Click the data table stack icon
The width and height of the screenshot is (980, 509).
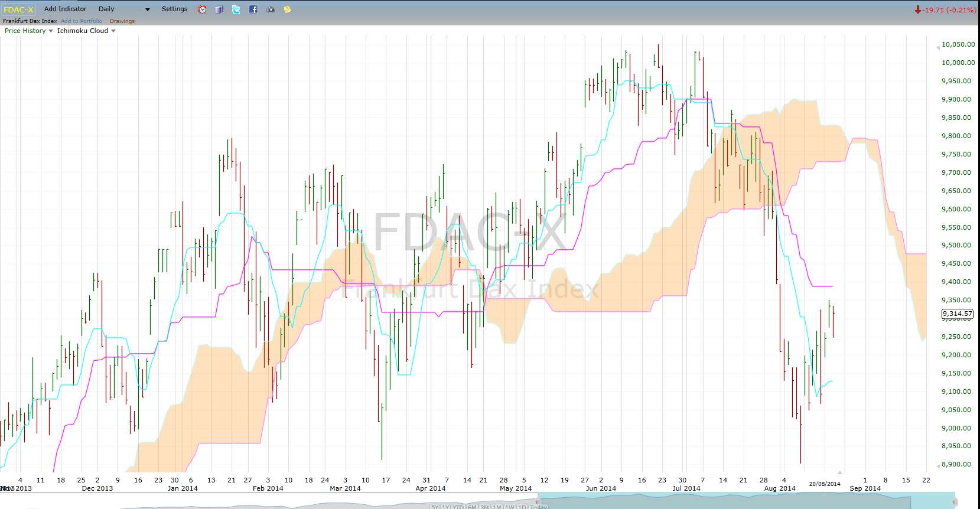click(x=219, y=9)
